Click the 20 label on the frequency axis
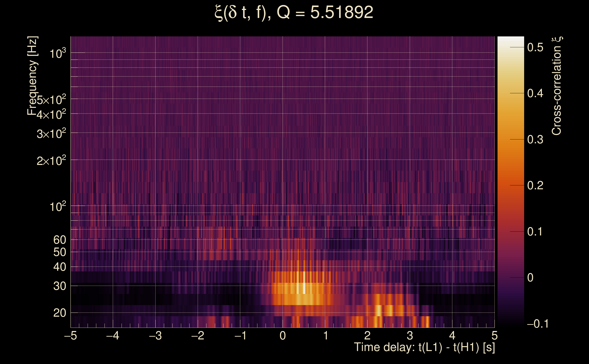 [59, 313]
